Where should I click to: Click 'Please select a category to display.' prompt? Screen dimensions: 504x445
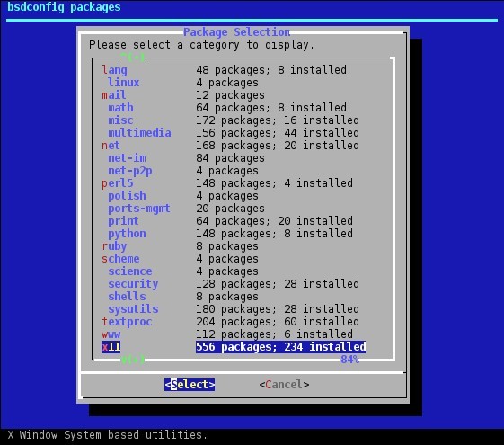click(201, 45)
